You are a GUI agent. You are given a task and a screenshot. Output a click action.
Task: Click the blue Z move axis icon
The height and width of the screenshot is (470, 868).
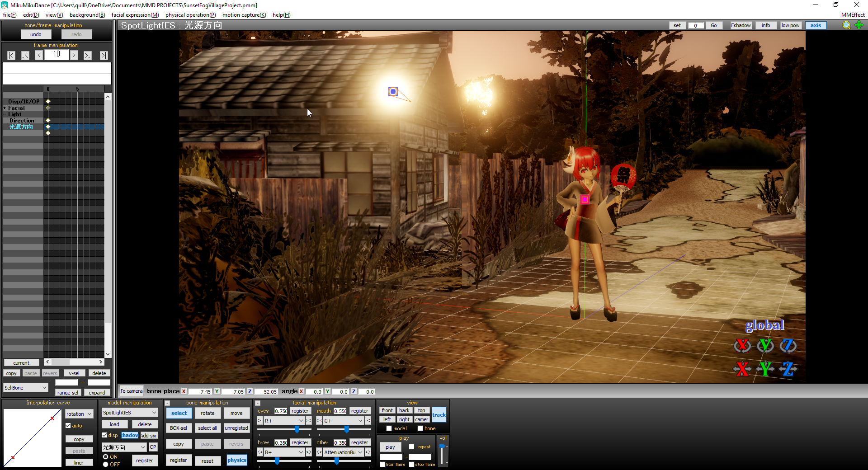pos(788,369)
